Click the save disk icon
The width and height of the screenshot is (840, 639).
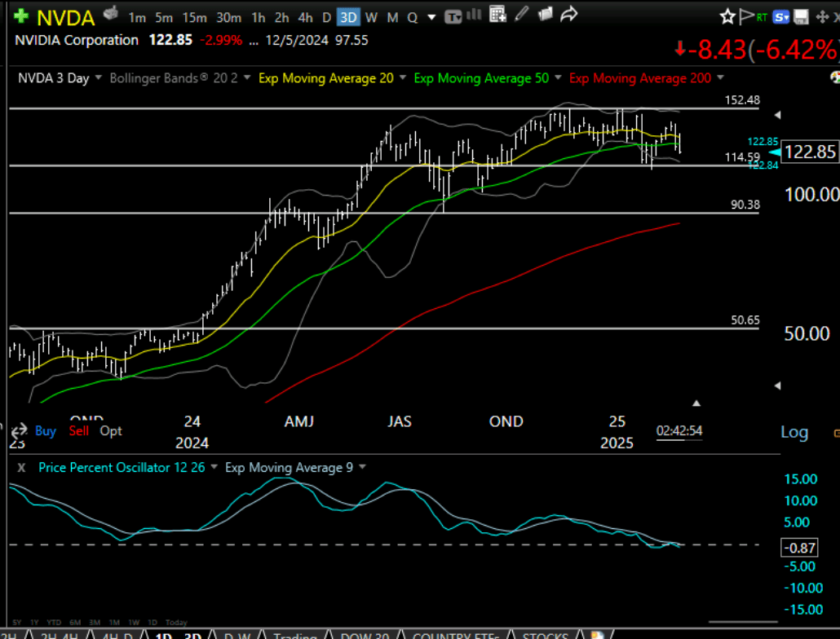[802, 15]
